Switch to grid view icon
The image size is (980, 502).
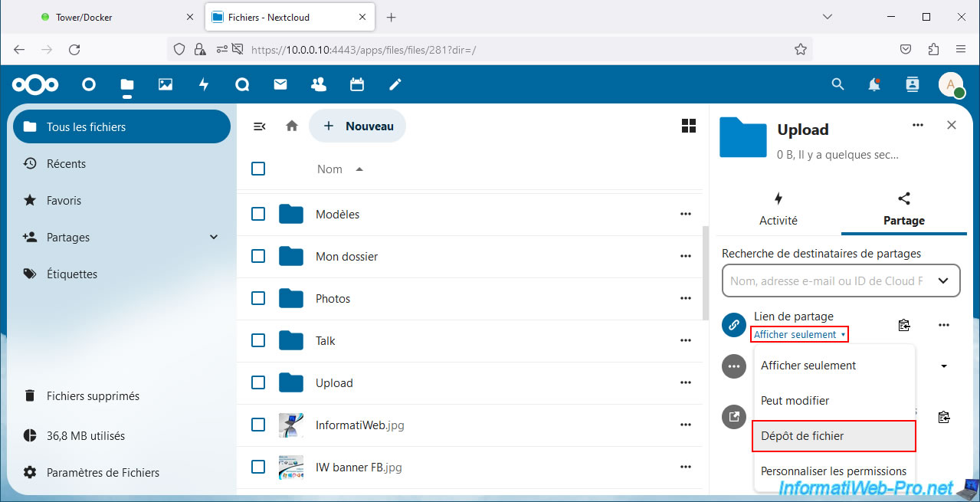click(x=688, y=126)
